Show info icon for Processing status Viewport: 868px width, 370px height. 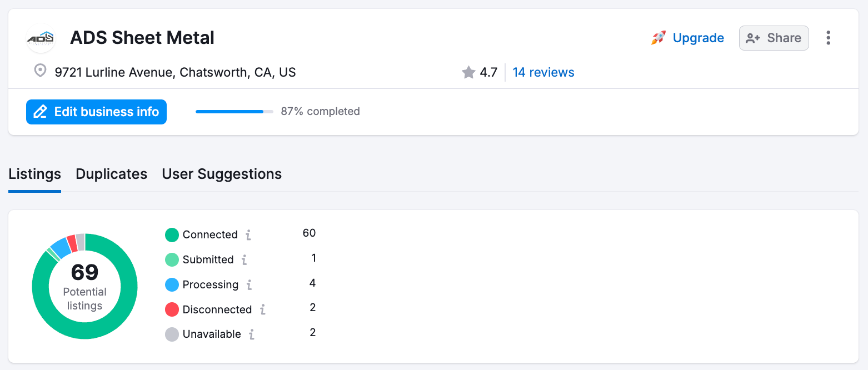click(x=249, y=285)
